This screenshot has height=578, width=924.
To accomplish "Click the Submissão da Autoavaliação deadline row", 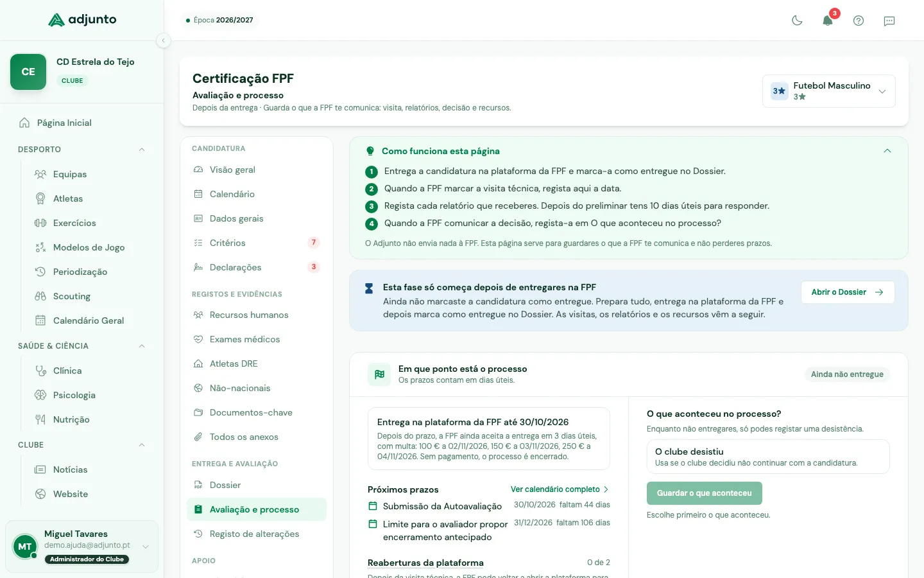I will 489,506.
